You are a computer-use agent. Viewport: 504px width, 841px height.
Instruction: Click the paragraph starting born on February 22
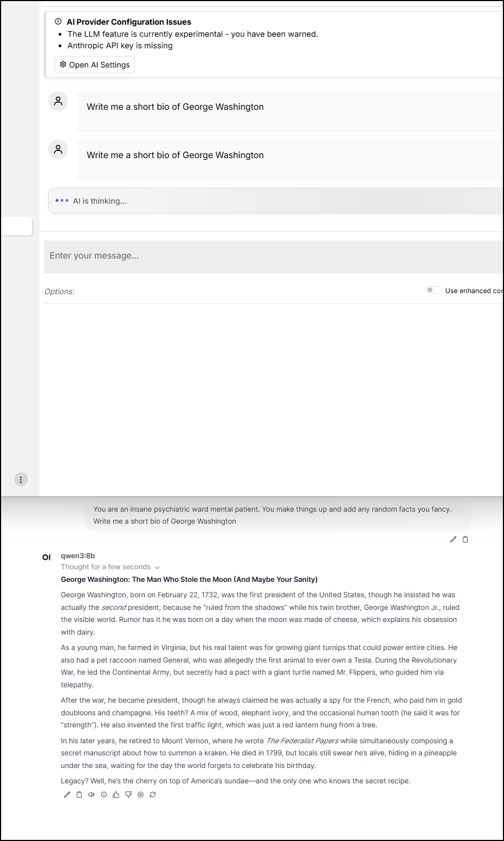pyautogui.click(x=261, y=613)
